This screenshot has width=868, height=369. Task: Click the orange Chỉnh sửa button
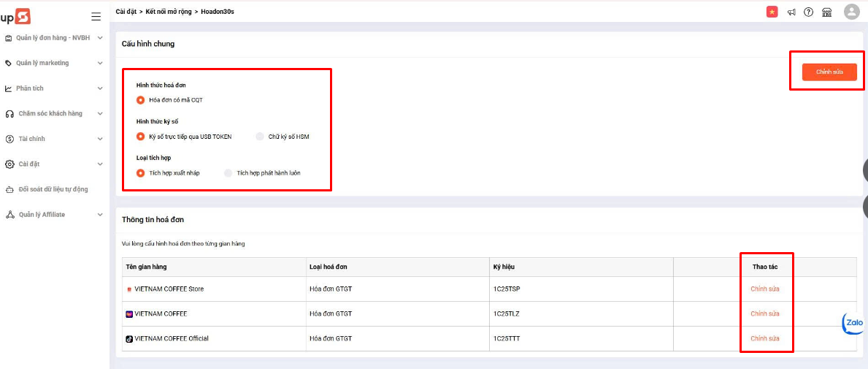[829, 72]
